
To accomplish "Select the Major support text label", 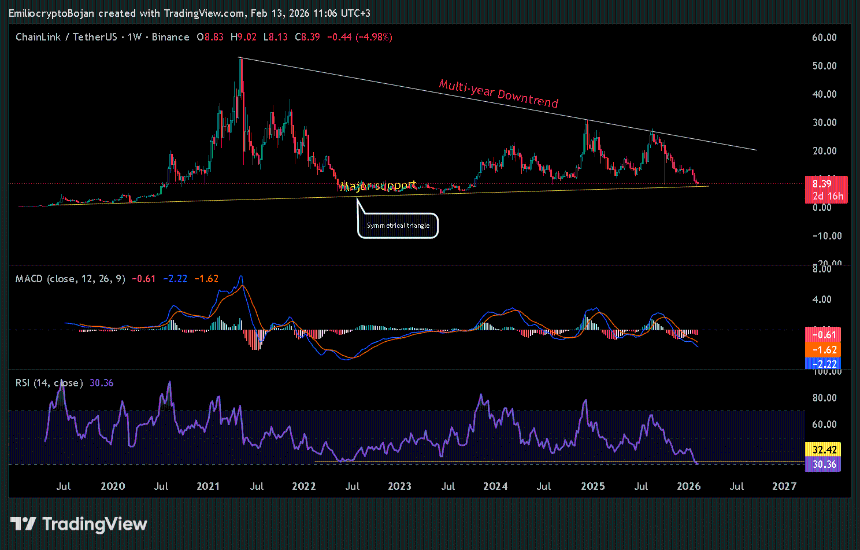I will point(379,186).
